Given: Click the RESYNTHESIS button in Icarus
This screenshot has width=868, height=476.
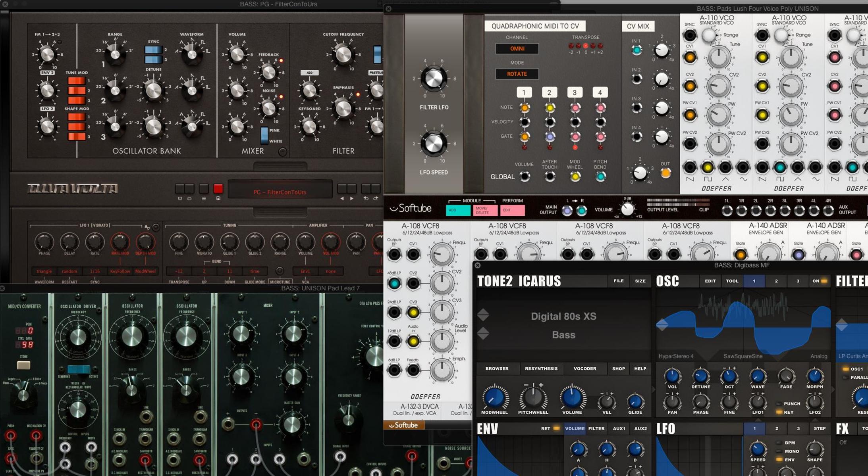Looking at the screenshot, I should (541, 369).
